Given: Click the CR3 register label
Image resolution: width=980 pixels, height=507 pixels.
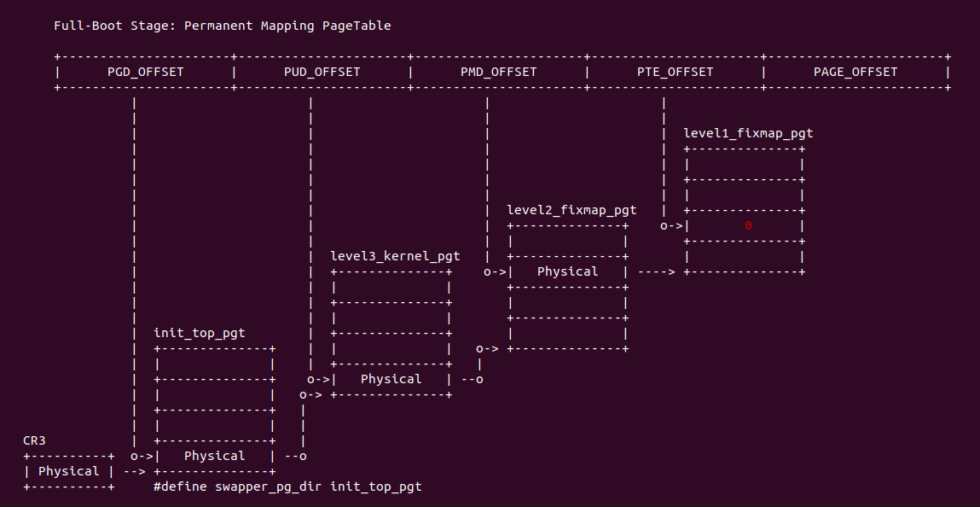Looking at the screenshot, I should [x=34, y=440].
